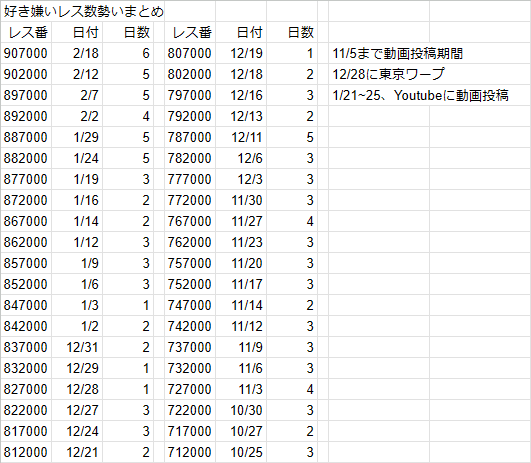Click cell 877000
This screenshot has height=463, width=531.
tap(26, 179)
